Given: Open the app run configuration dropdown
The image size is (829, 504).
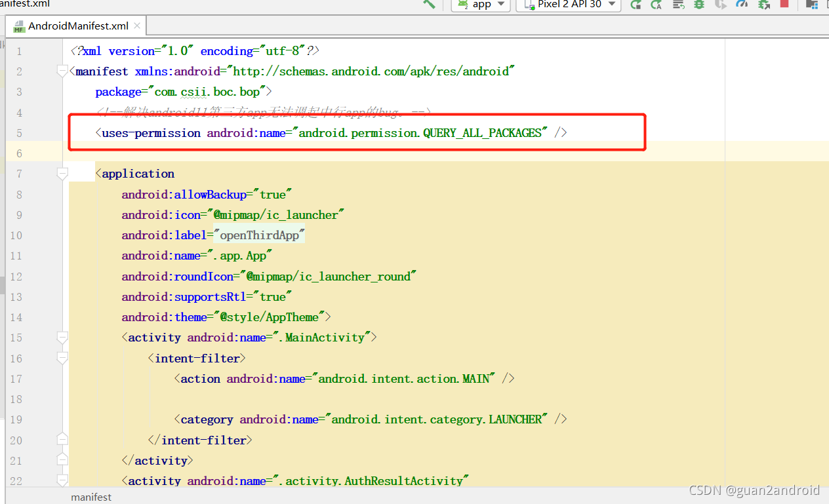Looking at the screenshot, I should 481,5.
